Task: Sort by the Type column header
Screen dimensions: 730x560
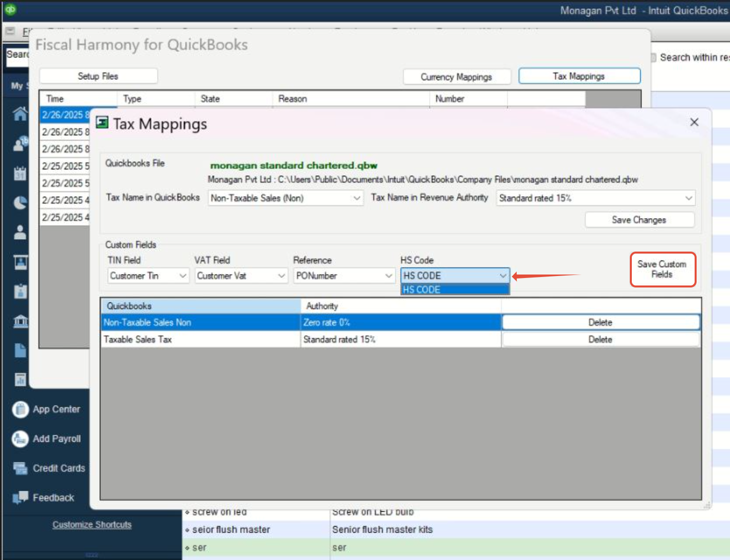Action: [x=156, y=99]
